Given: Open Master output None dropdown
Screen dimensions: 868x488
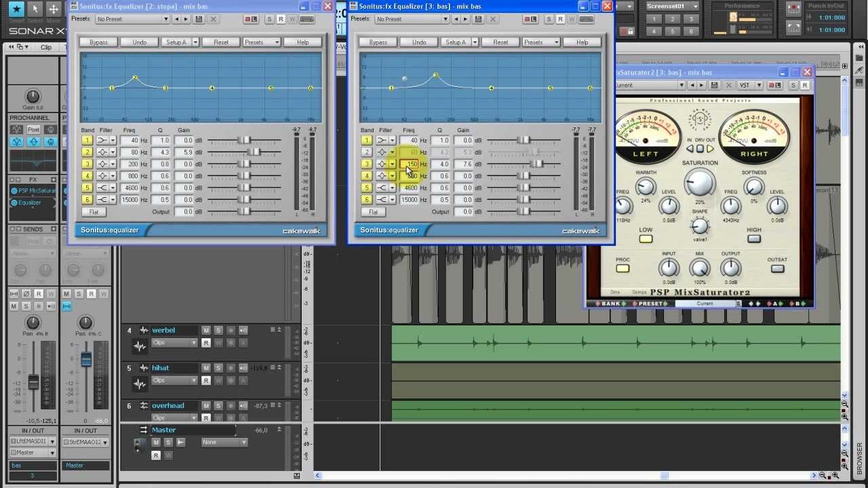Looking at the screenshot, I should coord(224,442).
